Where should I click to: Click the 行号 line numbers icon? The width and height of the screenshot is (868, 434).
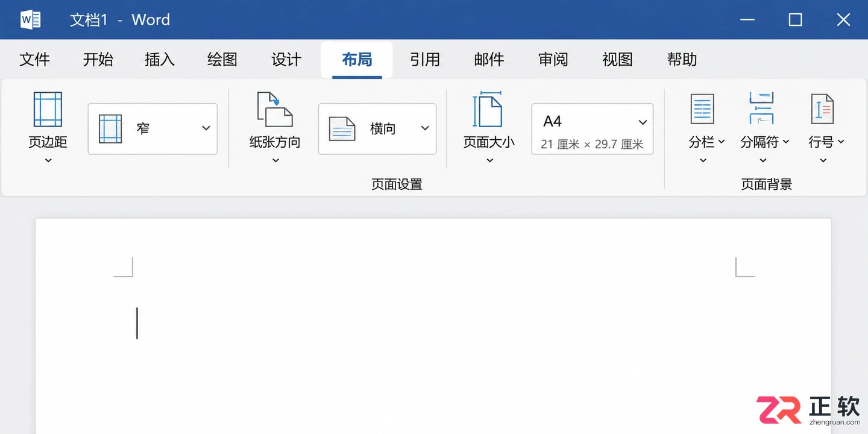pos(822,109)
